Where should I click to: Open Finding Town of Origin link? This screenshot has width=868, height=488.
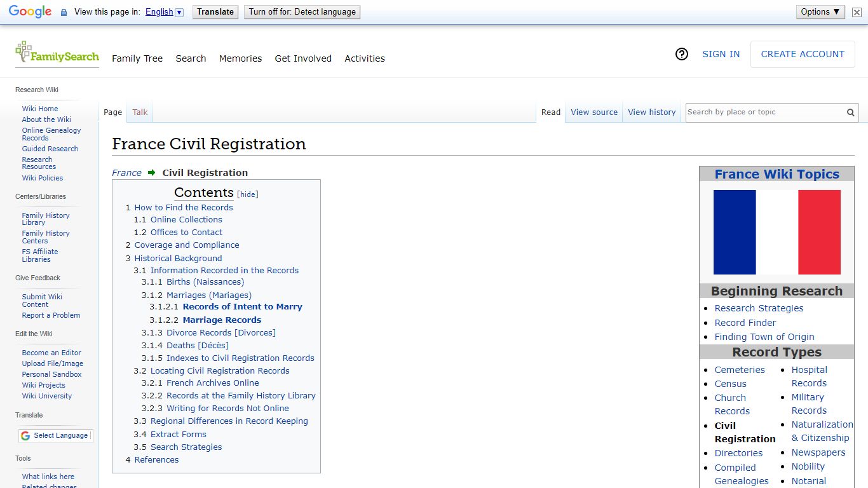tap(764, 337)
